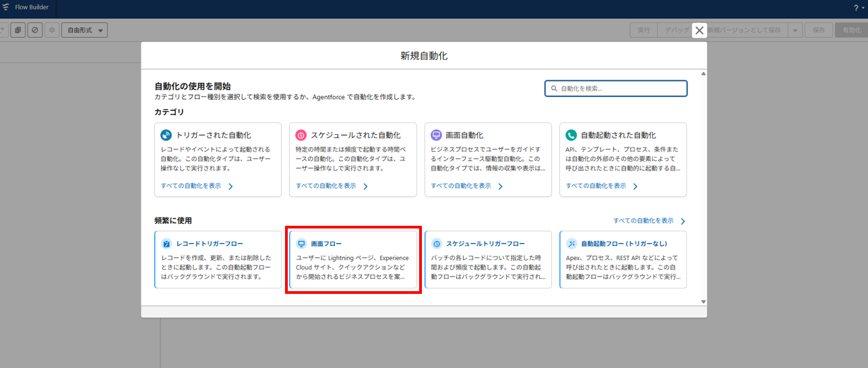Click the スケジュールされた自動化 clock icon

click(x=301, y=135)
